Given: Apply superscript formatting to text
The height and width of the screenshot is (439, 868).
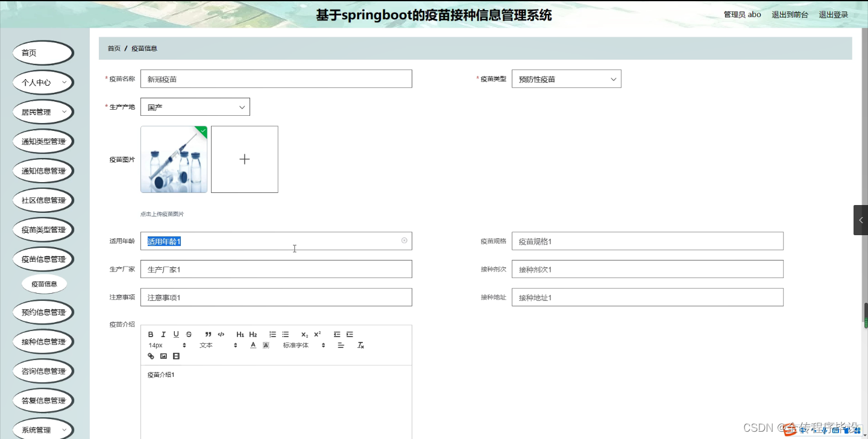Looking at the screenshot, I should point(317,333).
